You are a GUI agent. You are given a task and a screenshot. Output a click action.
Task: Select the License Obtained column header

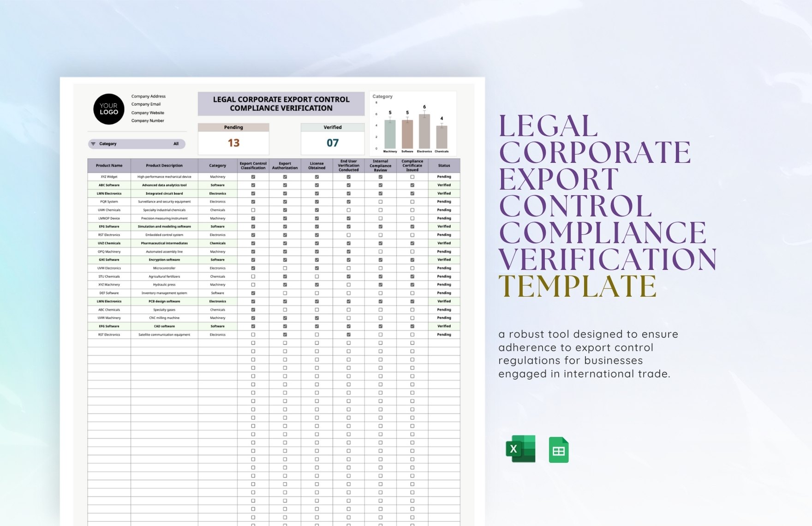click(x=317, y=166)
